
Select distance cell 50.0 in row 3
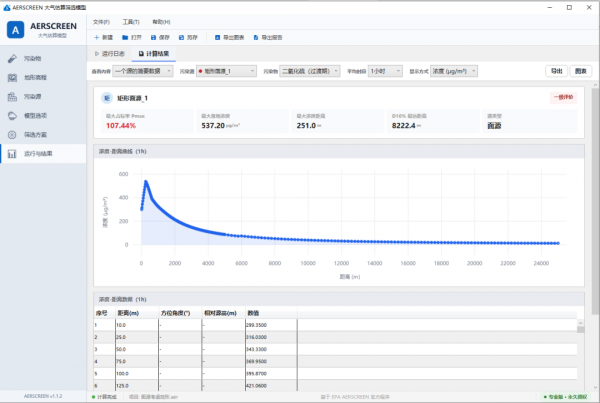[137, 349]
